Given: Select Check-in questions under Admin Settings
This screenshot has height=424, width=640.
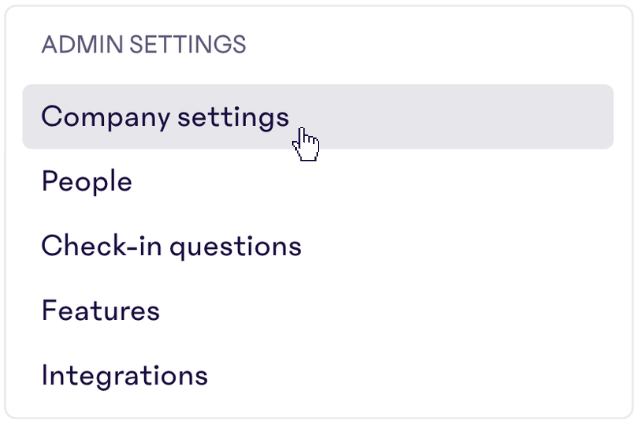Looking at the screenshot, I should pos(171,246).
